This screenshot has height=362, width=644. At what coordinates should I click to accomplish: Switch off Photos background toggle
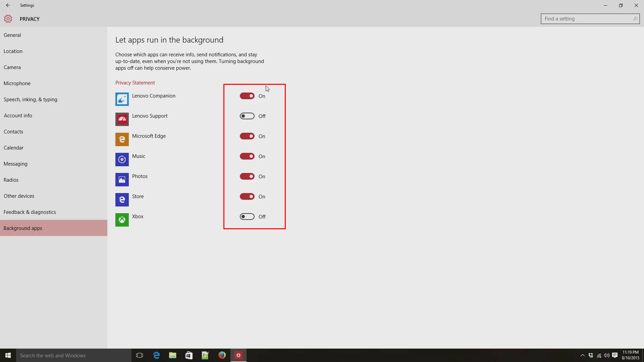(247, 176)
